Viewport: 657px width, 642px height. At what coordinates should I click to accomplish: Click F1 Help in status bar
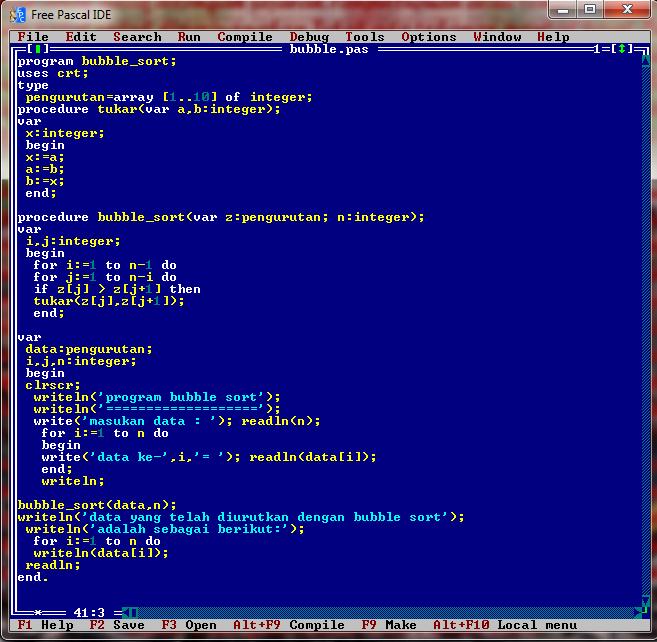tap(45, 625)
